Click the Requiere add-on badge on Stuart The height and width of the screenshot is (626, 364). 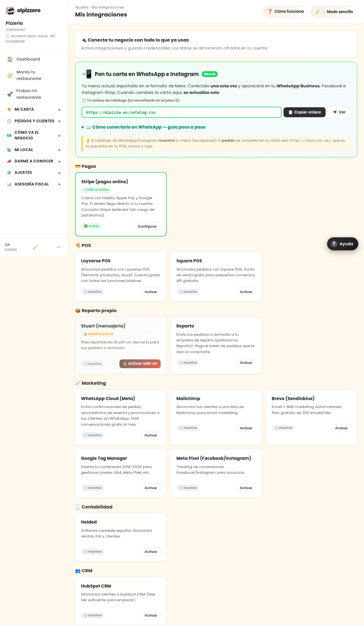(x=98, y=334)
